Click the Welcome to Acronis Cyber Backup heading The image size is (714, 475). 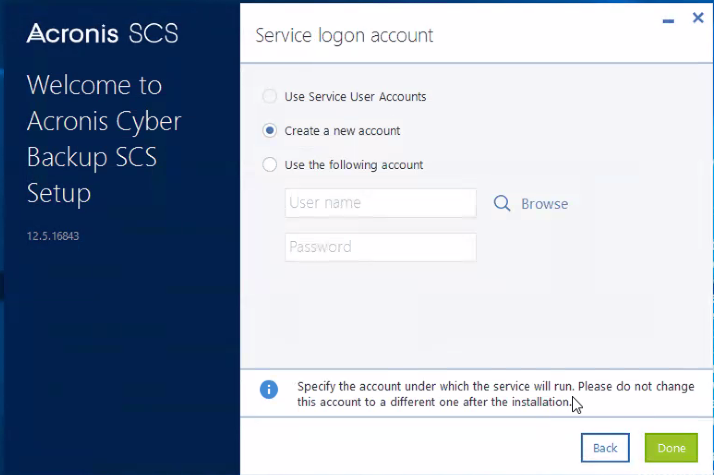pos(104,138)
